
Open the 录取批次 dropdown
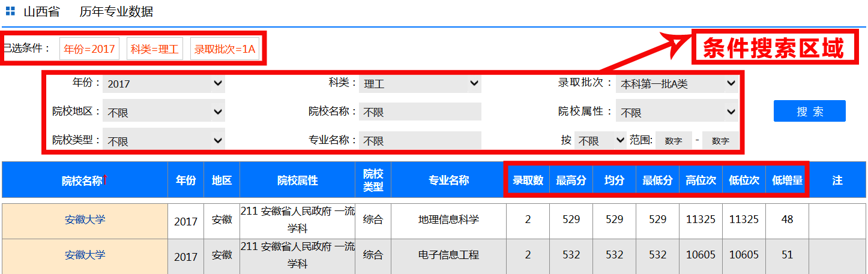(x=677, y=84)
